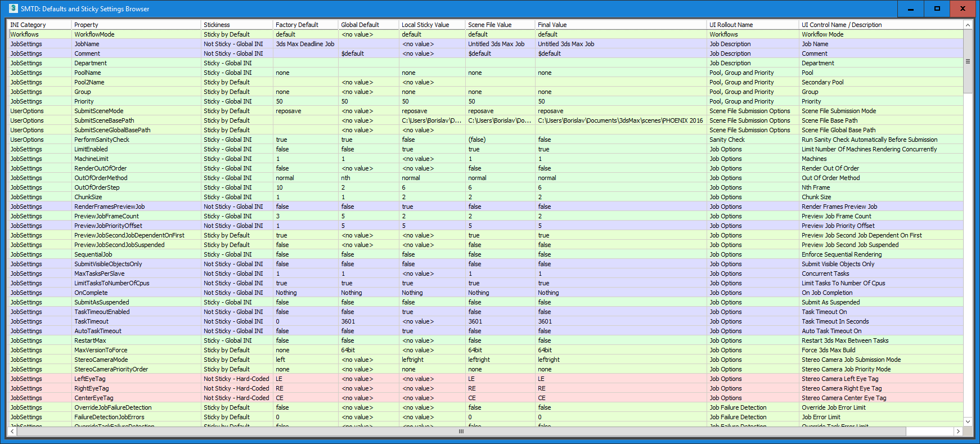
Task: Select the SubmitSceneBasePath property row
Action: [104, 120]
